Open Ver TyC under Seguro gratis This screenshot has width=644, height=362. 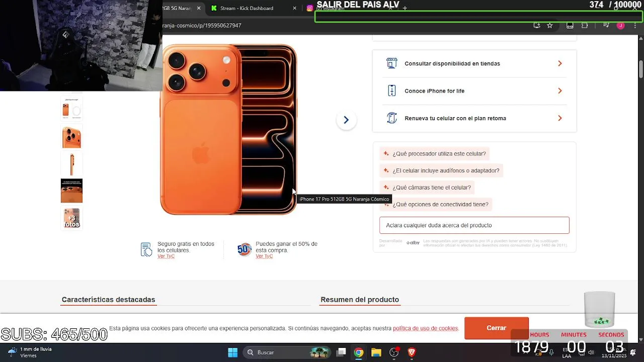[166, 256]
